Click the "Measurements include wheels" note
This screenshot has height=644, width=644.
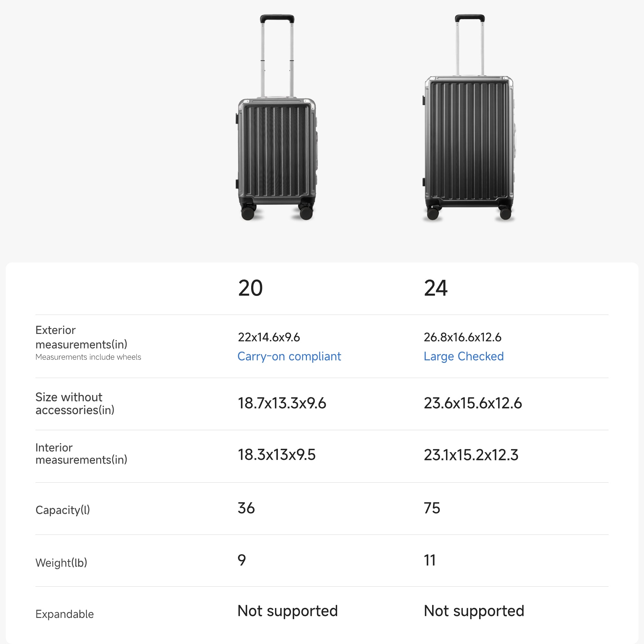pos(88,357)
